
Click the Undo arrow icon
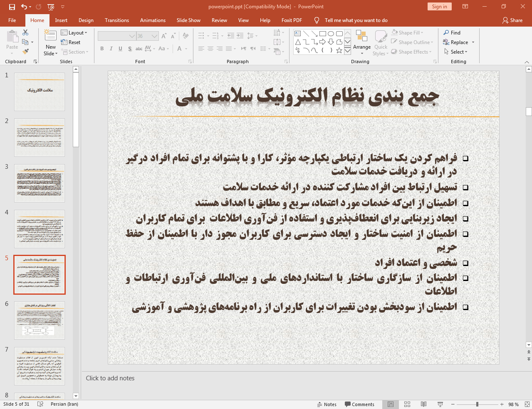24,7
